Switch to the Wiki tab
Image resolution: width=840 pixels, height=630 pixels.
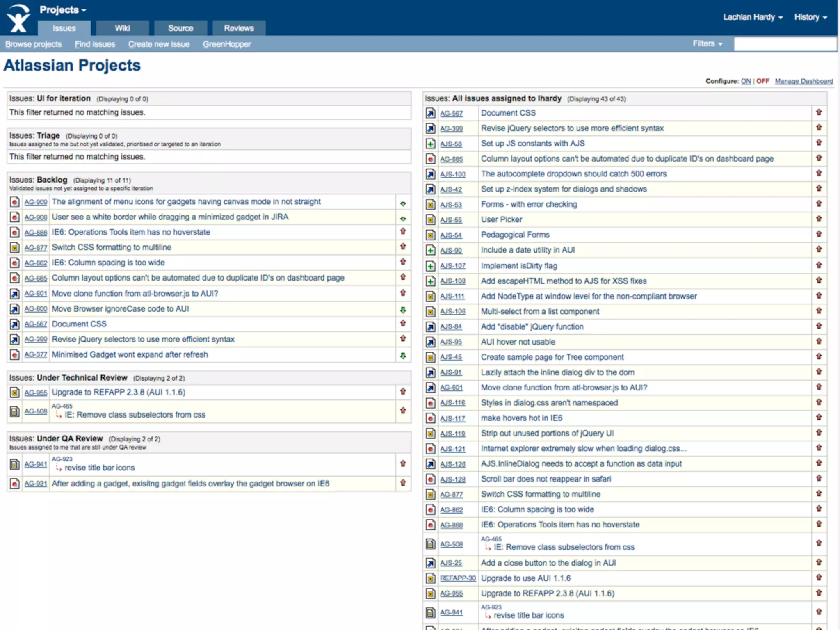click(x=122, y=28)
